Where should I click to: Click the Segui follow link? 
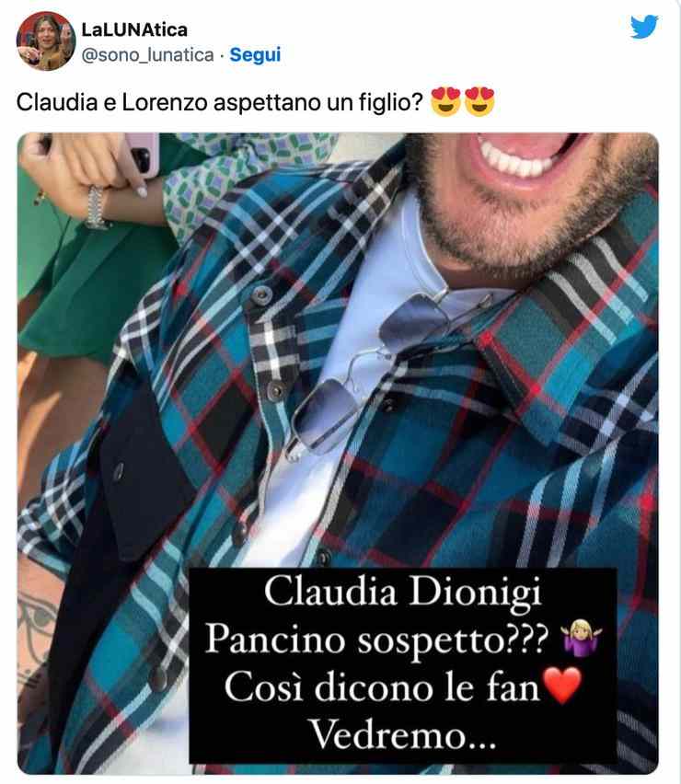[255, 54]
